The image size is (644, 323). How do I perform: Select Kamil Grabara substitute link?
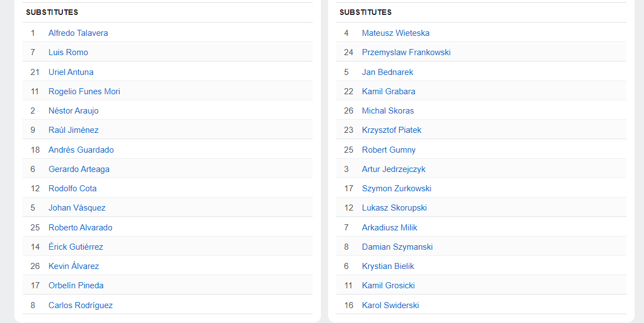pos(389,91)
